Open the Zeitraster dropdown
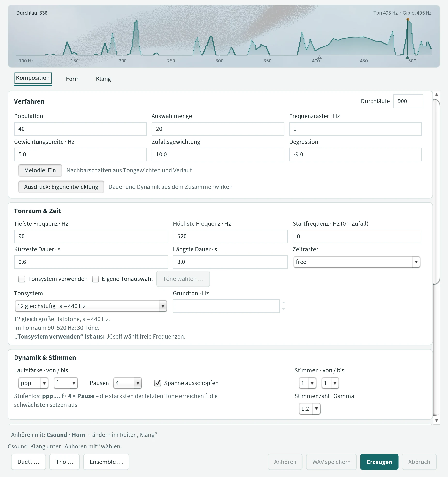Screen dimensions: 448x477 [357, 262]
